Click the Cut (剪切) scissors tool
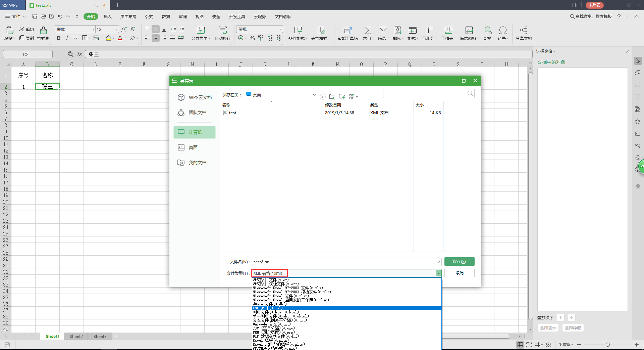The width and height of the screenshot is (644, 350). [x=26, y=30]
